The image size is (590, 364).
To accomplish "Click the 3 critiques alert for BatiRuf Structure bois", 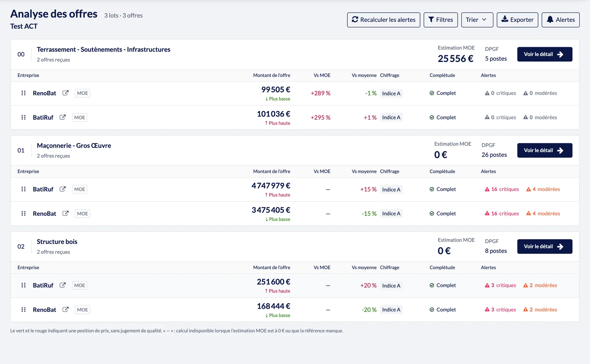I will pyautogui.click(x=500, y=286).
